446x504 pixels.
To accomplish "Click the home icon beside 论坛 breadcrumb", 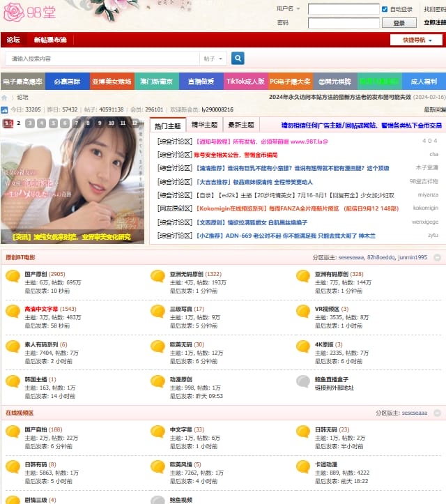I will pos(6,98).
